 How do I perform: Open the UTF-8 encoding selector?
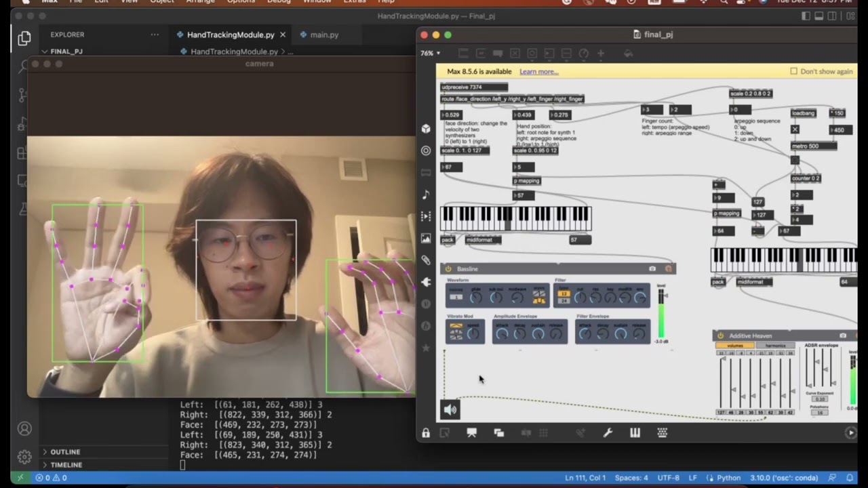coord(668,478)
